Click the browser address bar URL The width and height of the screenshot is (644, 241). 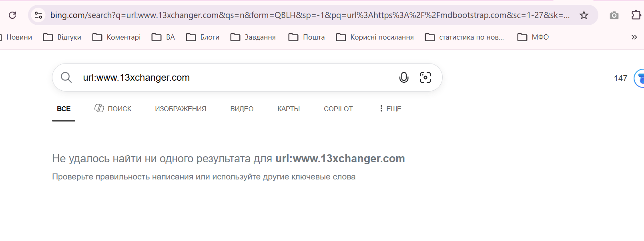pos(309,15)
